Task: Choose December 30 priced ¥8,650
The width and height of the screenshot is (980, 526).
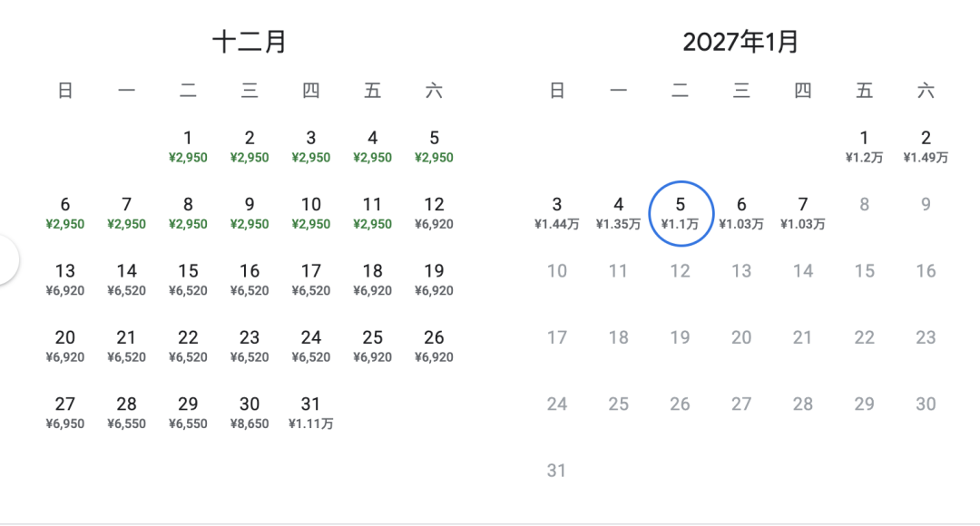Action: pyautogui.click(x=250, y=413)
